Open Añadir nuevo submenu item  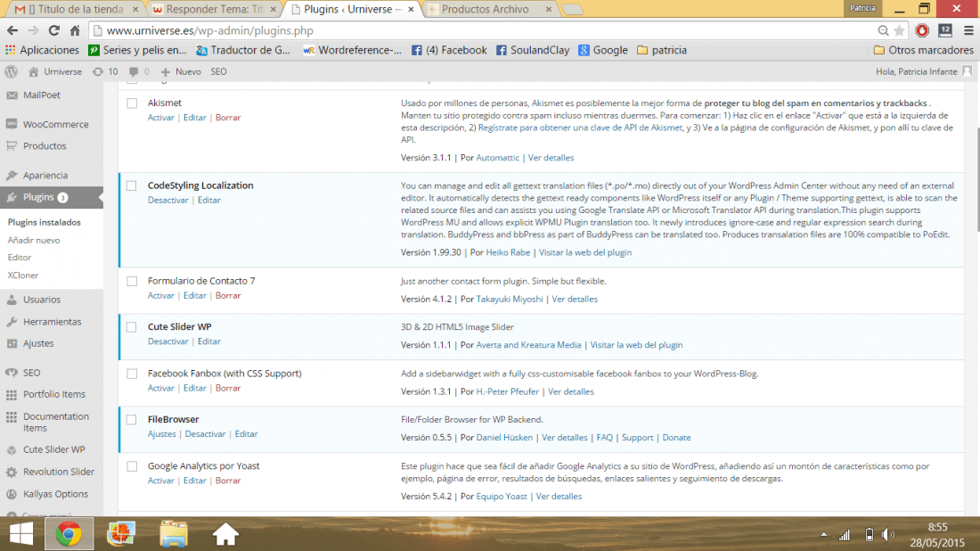pyautogui.click(x=34, y=240)
